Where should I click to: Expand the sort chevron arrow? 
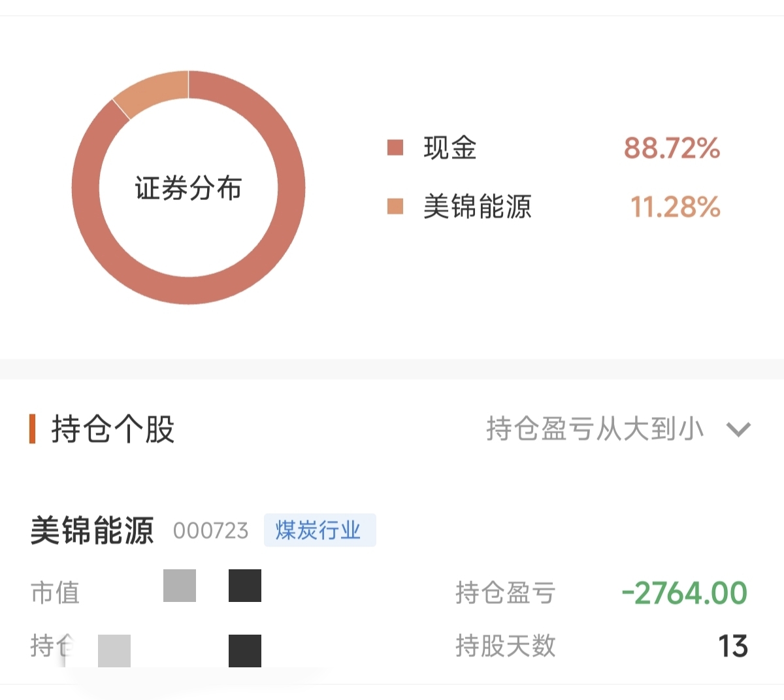(x=739, y=429)
